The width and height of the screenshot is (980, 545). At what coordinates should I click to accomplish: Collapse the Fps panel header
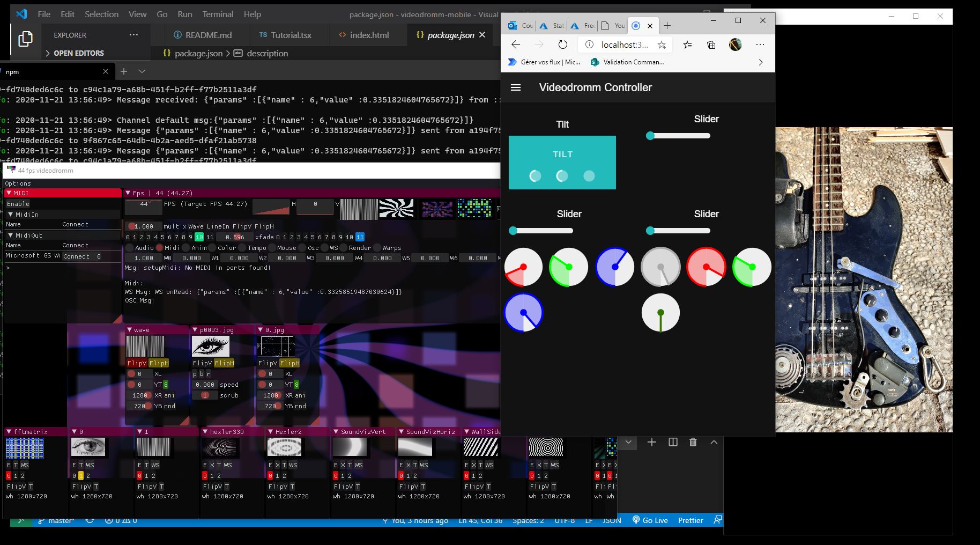click(x=128, y=193)
